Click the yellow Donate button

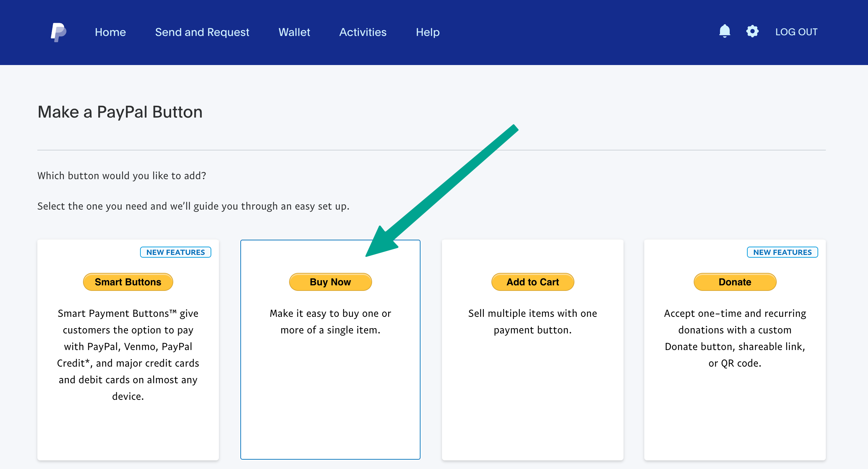click(x=735, y=282)
